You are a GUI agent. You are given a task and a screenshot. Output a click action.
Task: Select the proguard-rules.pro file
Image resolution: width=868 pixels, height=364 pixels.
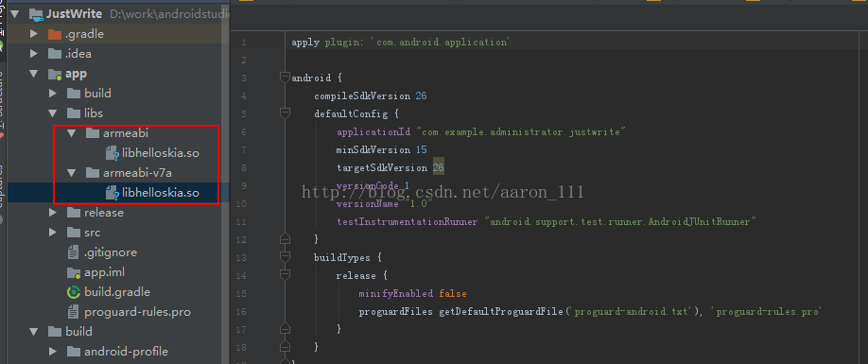pyautogui.click(x=137, y=312)
